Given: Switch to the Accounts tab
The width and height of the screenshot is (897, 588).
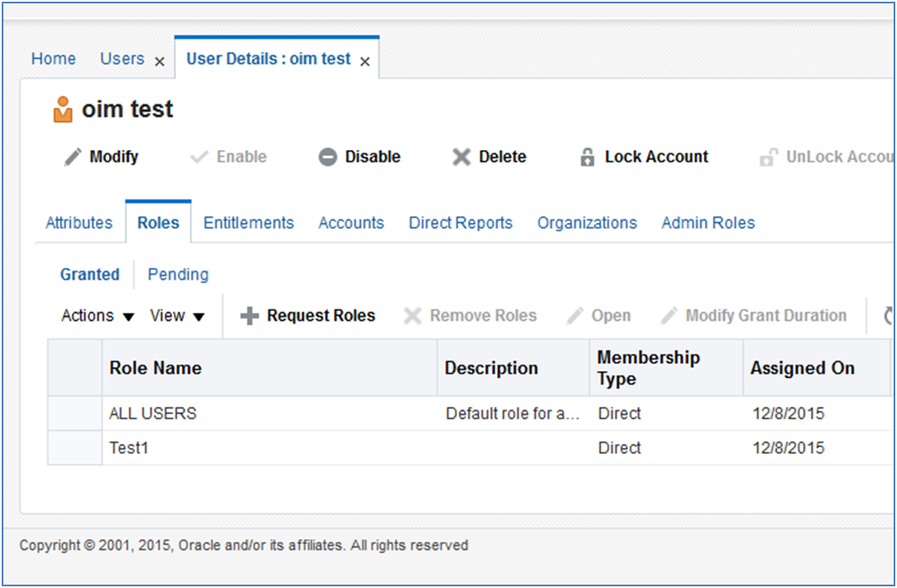Looking at the screenshot, I should pyautogui.click(x=351, y=223).
